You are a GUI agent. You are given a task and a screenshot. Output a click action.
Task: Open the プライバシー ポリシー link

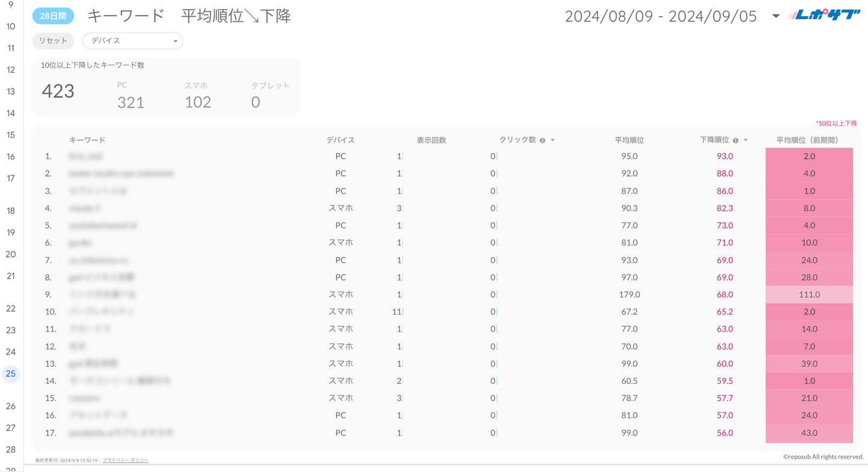(126, 460)
